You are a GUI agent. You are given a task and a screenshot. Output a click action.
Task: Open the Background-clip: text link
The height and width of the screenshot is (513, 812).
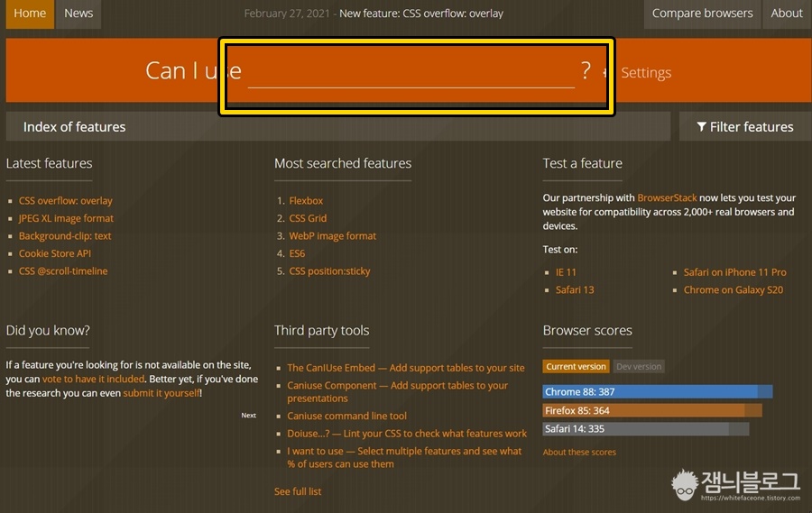point(65,235)
